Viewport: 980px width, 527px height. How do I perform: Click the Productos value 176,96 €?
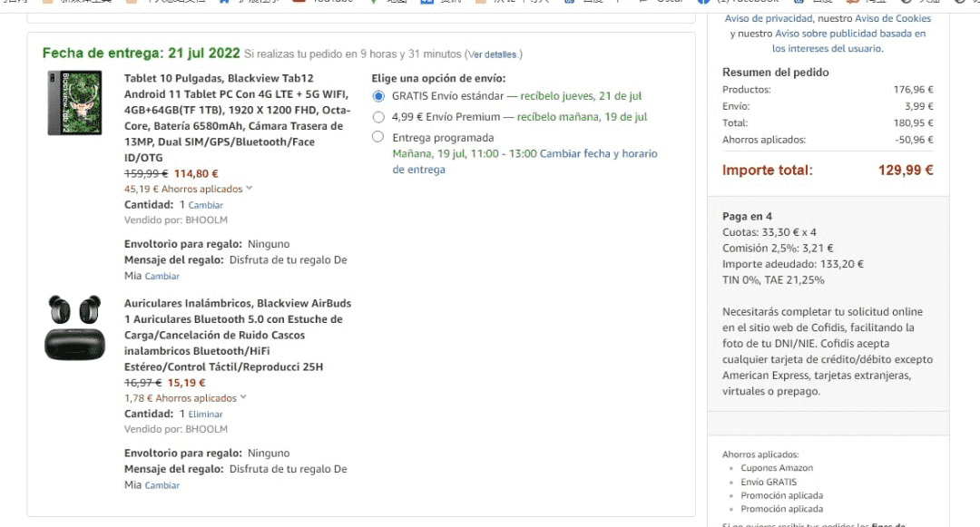913,89
